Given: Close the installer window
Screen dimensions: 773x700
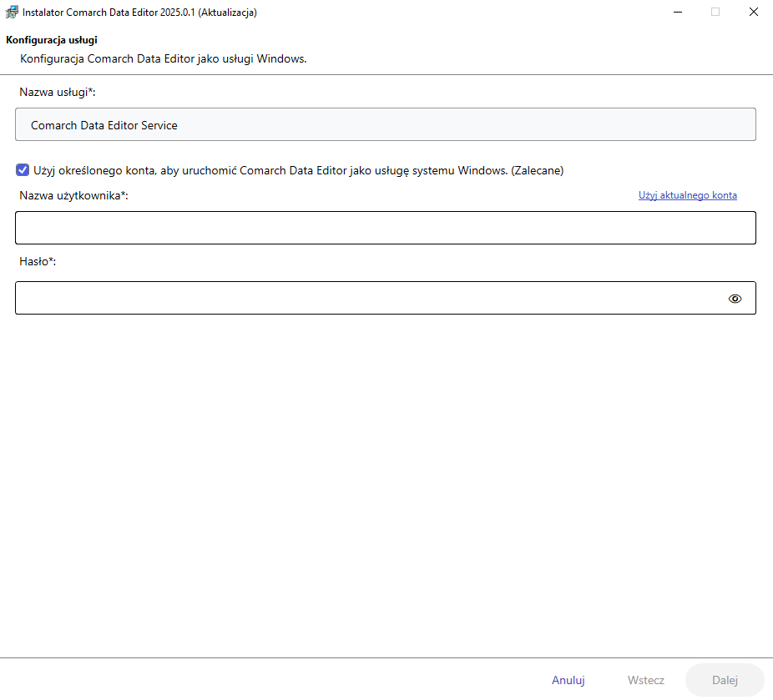Looking at the screenshot, I should pos(753,12).
